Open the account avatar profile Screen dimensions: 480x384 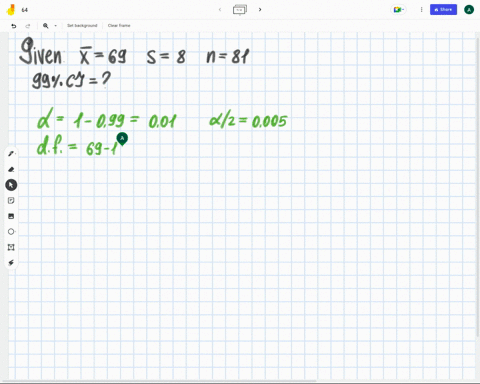tap(469, 10)
